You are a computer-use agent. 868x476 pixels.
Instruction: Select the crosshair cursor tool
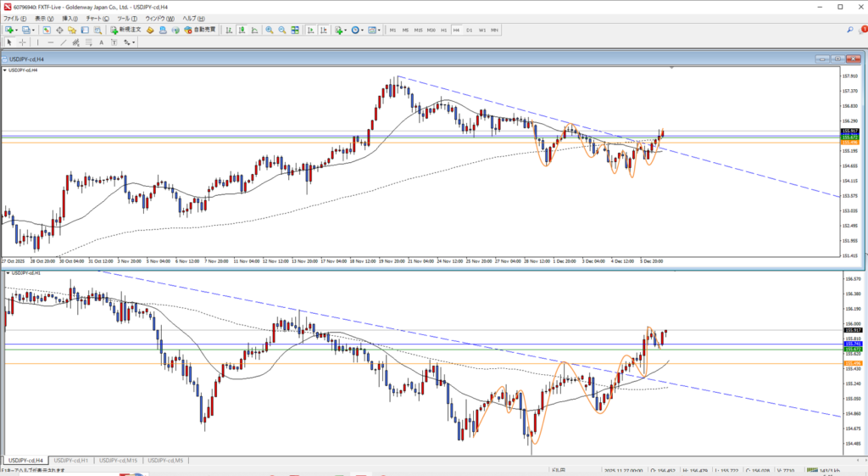click(22, 42)
